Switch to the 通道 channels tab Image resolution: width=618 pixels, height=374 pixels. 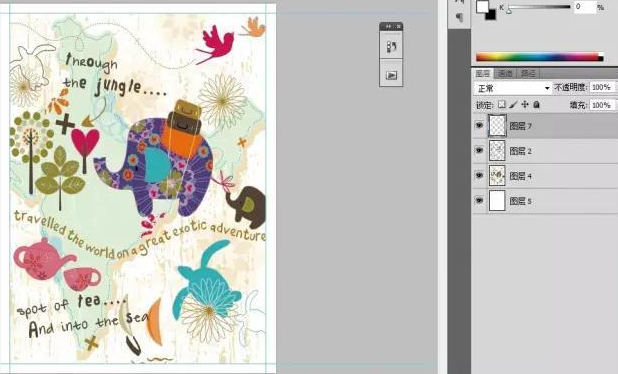[x=505, y=73]
